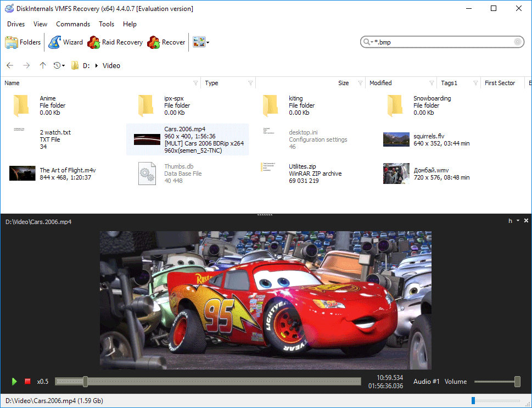Expand breadcrumb arrow after D:
This screenshot has width=532, height=408.
(x=97, y=65)
